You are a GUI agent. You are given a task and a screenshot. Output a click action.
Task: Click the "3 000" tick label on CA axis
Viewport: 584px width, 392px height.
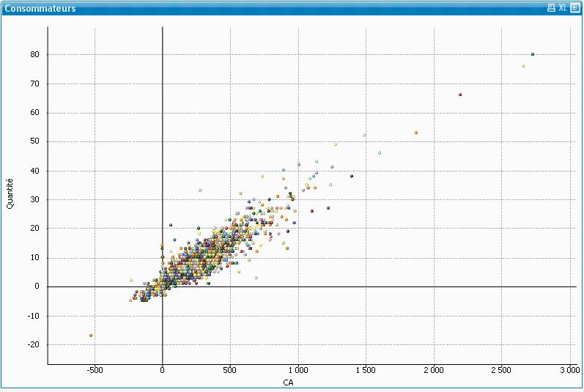click(x=570, y=370)
